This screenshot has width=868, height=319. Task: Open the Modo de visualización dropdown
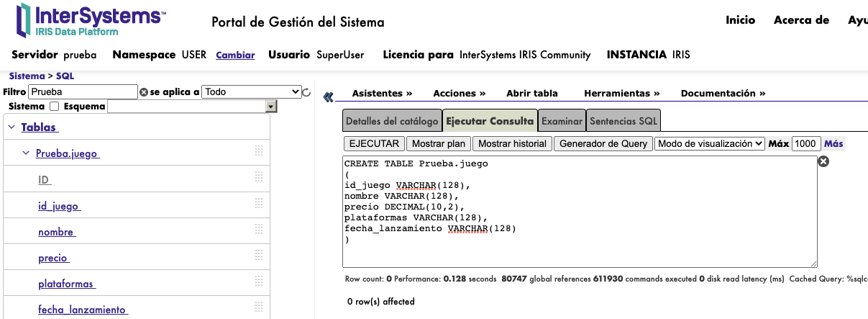[709, 143]
